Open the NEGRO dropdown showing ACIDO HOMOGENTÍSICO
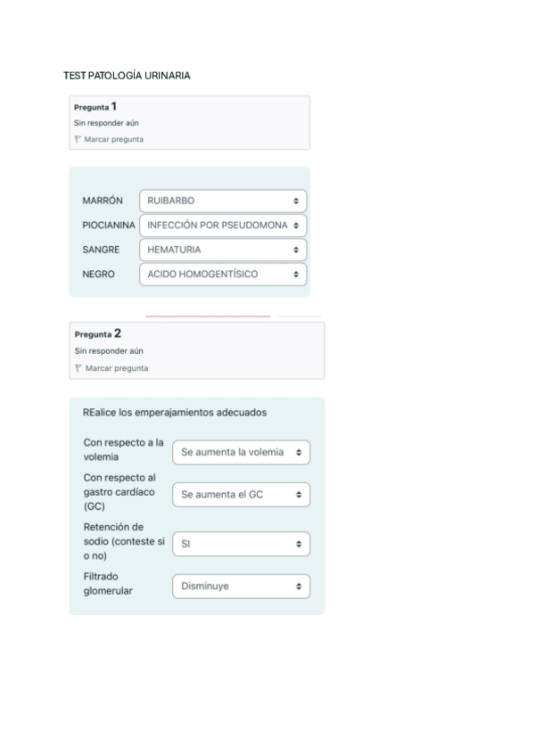535x756 pixels. [x=223, y=275]
